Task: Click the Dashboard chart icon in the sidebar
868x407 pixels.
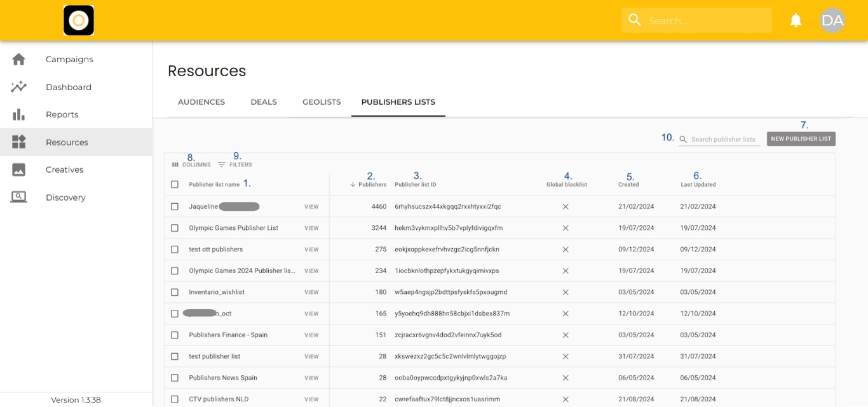Action: click(x=19, y=87)
